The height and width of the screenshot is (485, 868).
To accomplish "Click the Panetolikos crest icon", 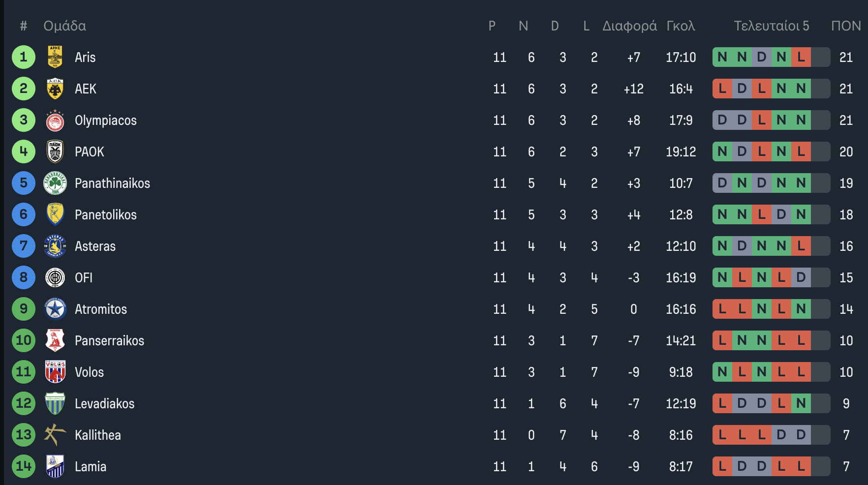I will [x=55, y=214].
